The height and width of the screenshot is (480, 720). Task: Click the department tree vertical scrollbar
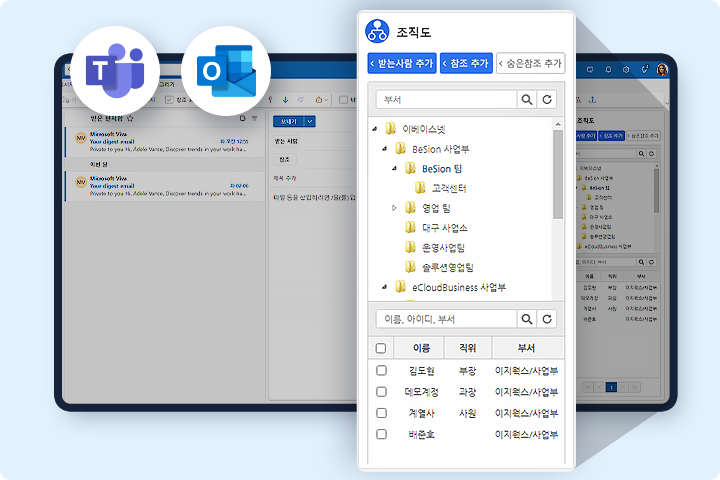[x=558, y=175]
